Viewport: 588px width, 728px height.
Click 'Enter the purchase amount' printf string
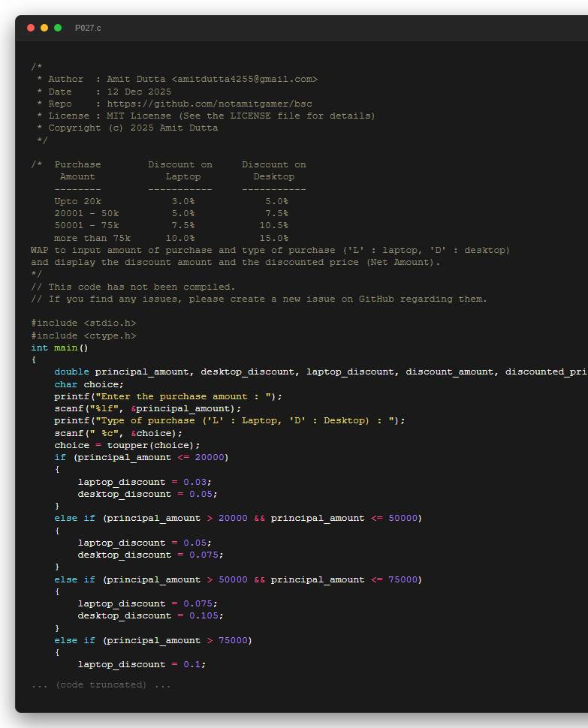point(183,396)
